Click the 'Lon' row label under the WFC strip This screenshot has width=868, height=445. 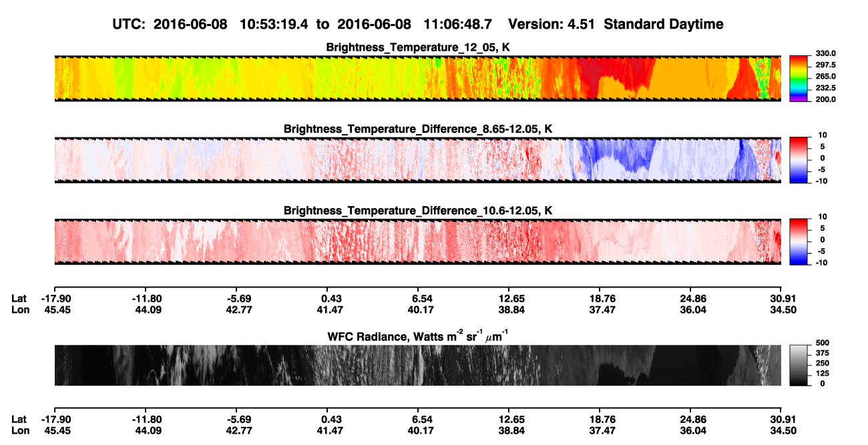20,430
